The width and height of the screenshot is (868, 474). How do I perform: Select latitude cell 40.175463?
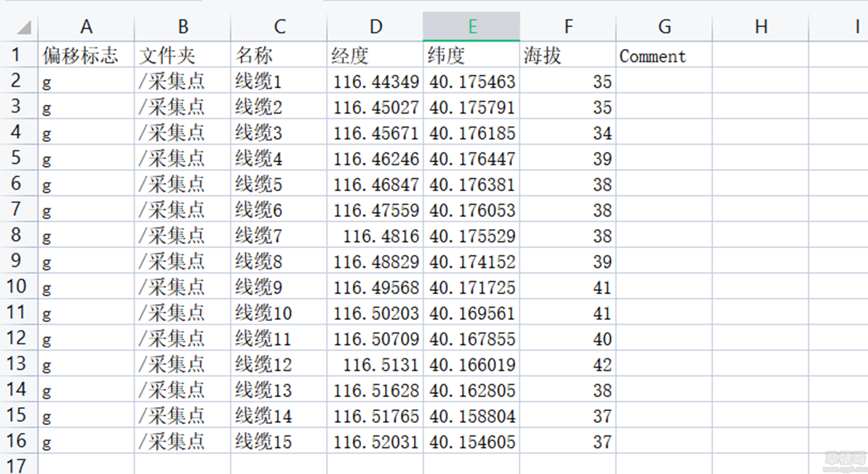(471, 80)
